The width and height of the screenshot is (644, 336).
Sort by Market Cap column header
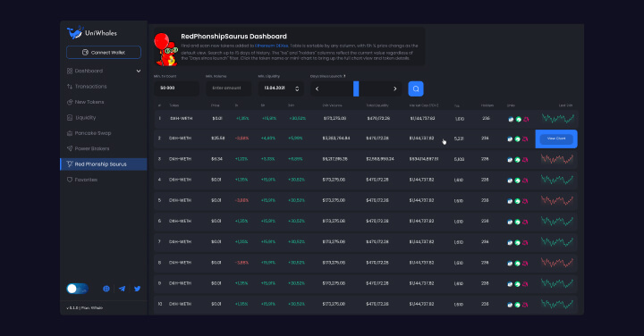[x=424, y=105]
